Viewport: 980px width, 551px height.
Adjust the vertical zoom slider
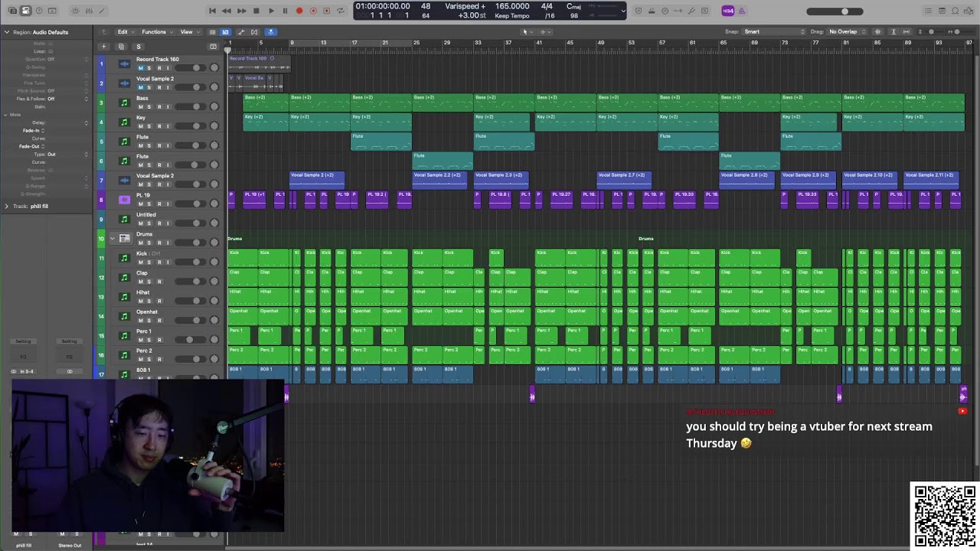click(x=931, y=32)
